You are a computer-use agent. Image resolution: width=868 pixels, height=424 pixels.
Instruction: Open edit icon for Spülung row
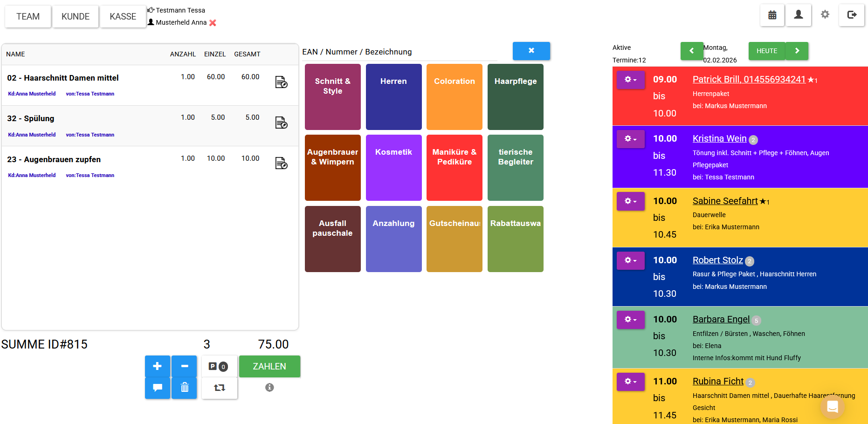tap(281, 123)
